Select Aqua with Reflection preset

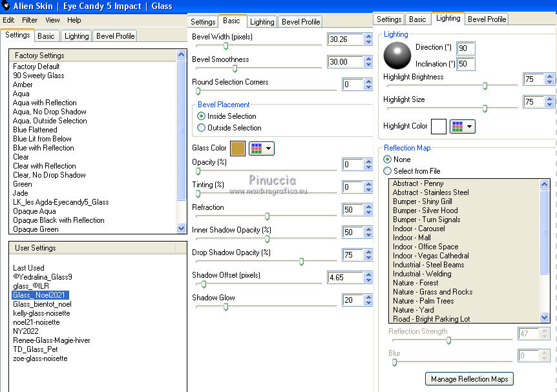click(45, 103)
